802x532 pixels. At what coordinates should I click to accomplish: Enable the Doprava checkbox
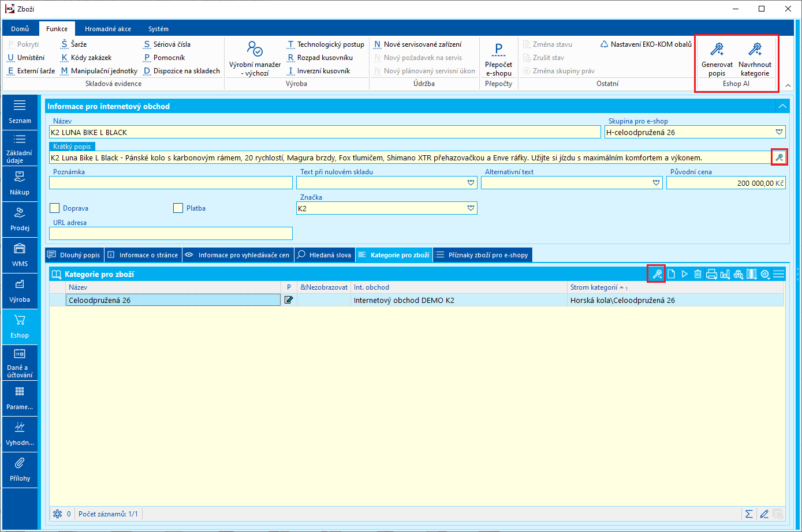[x=55, y=208]
